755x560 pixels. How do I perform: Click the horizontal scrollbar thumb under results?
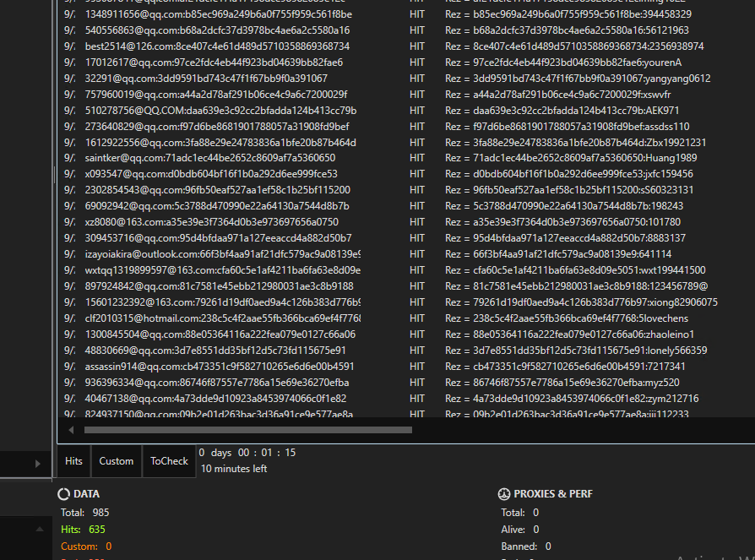pos(248,430)
